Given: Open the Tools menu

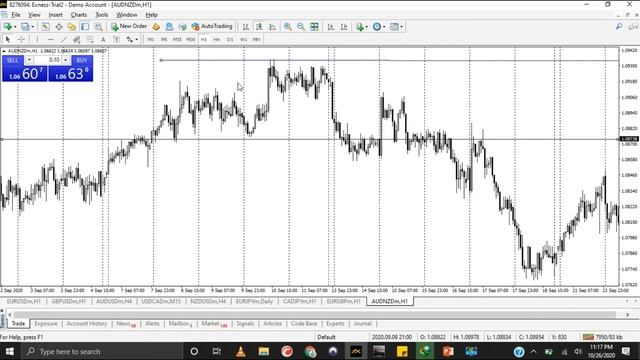Looking at the screenshot, I should pos(102,15).
